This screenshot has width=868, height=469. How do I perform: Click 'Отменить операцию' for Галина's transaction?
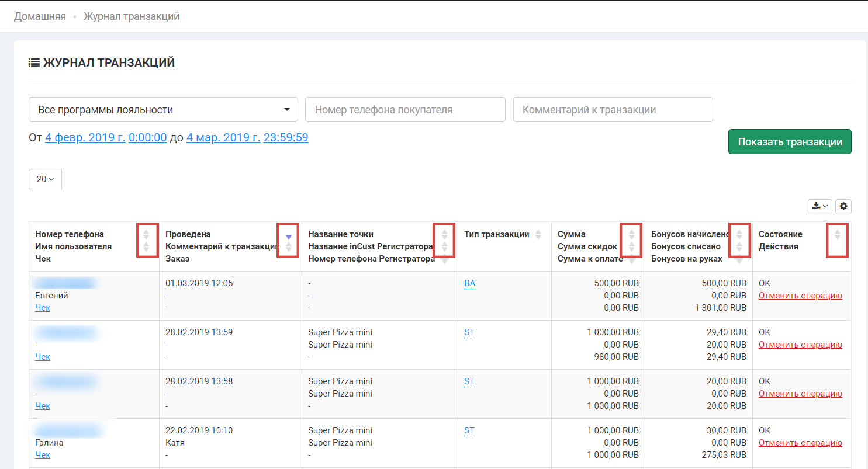(800, 443)
